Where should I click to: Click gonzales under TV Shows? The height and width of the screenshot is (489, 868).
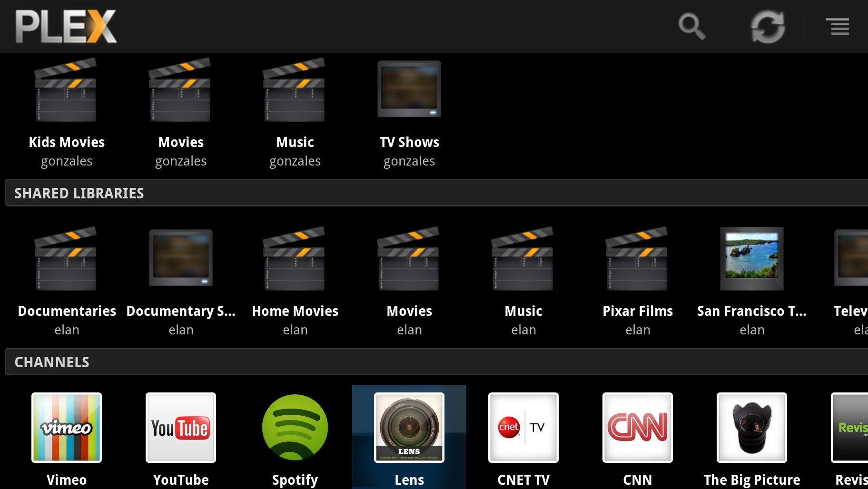point(409,162)
